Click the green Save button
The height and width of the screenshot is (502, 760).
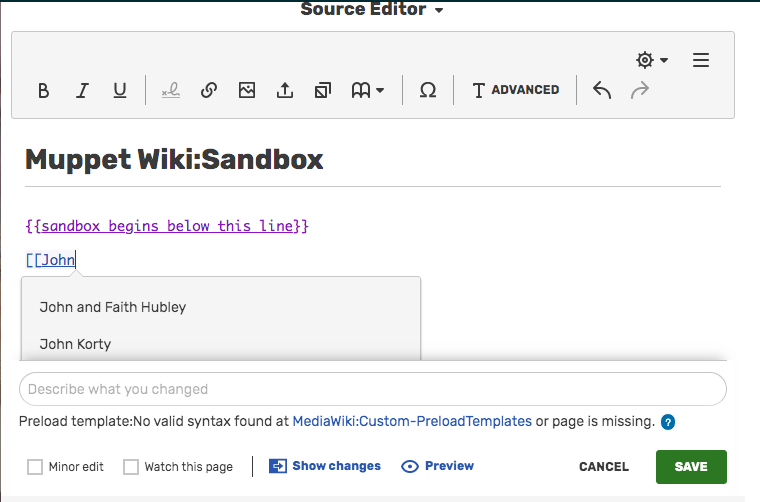point(691,466)
